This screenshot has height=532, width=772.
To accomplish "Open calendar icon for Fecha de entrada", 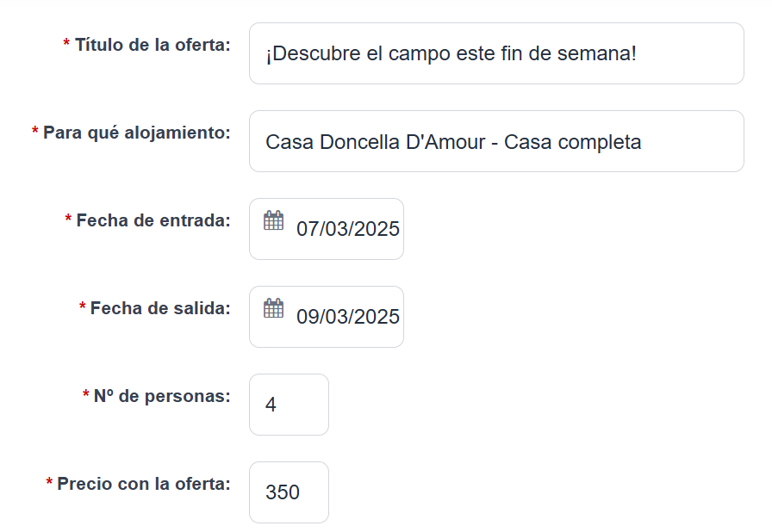I will point(273,220).
